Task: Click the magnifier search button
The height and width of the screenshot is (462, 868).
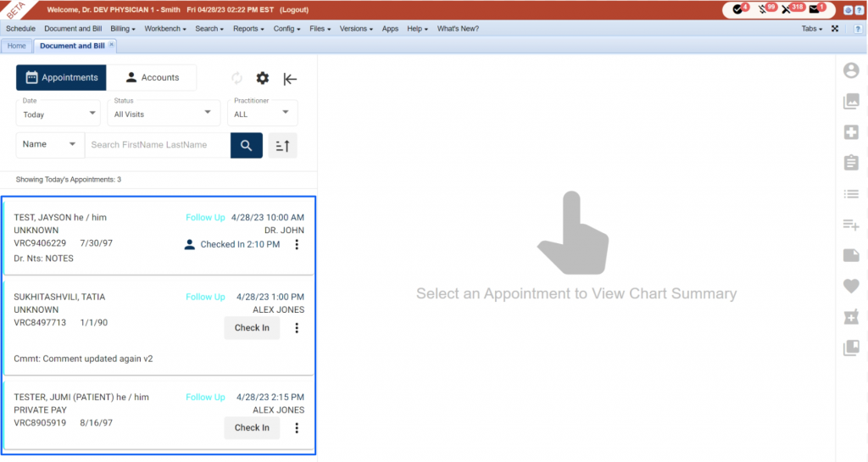Action: point(247,146)
